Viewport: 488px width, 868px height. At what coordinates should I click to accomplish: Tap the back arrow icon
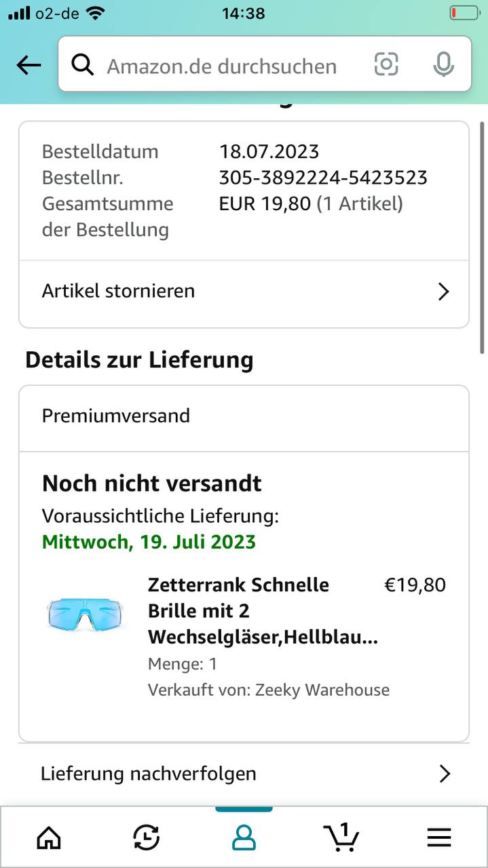(x=29, y=65)
